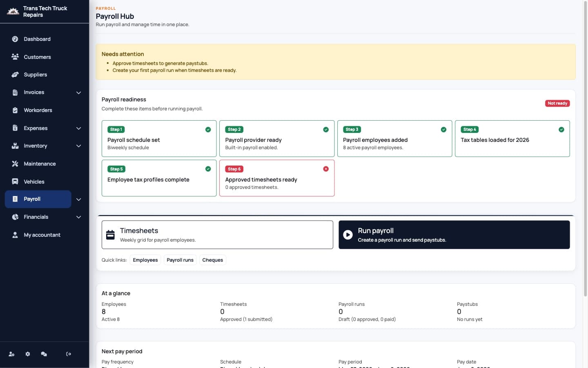Click the My accountant person icon
This screenshot has height=368, width=588.
click(x=15, y=235)
